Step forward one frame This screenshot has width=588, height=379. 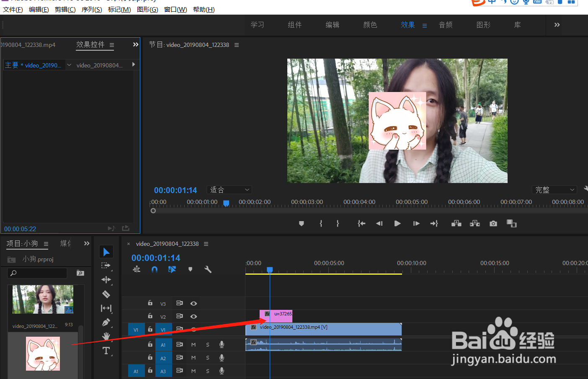(416, 224)
